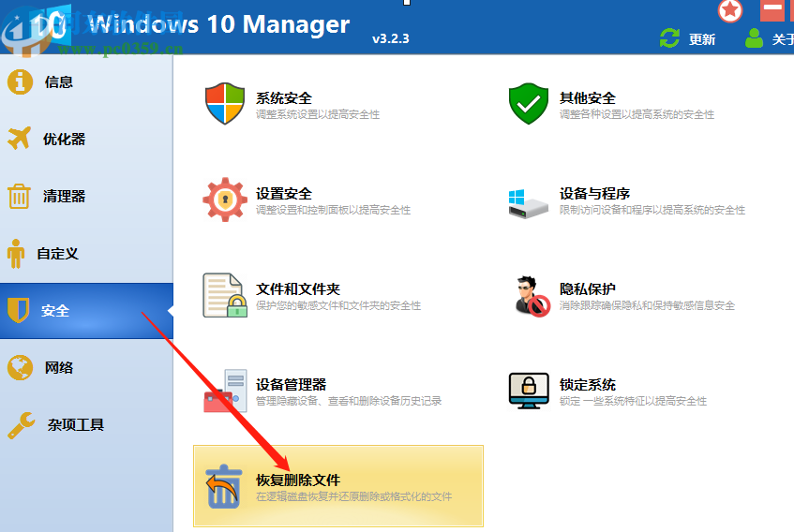
Task: Switch to the 清理器 sidebar tab
Action: click(86, 196)
